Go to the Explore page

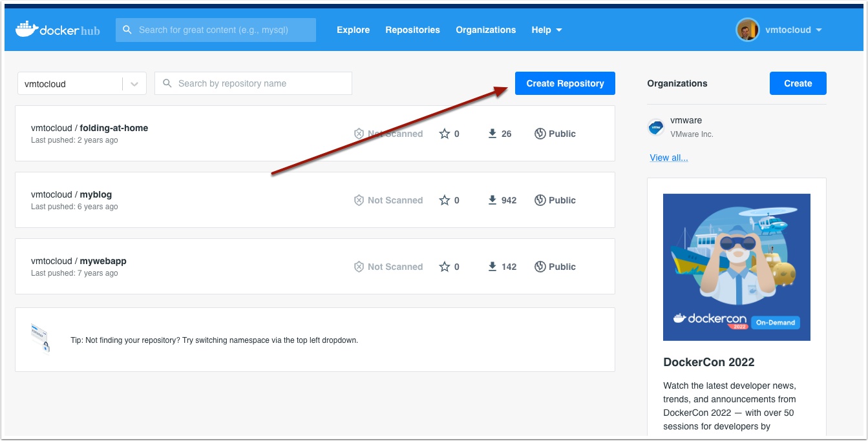coord(354,30)
